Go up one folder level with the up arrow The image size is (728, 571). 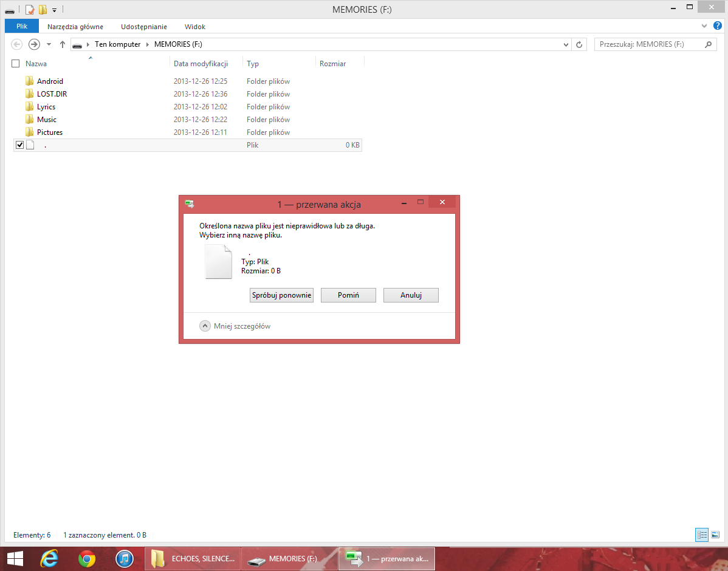[62, 44]
